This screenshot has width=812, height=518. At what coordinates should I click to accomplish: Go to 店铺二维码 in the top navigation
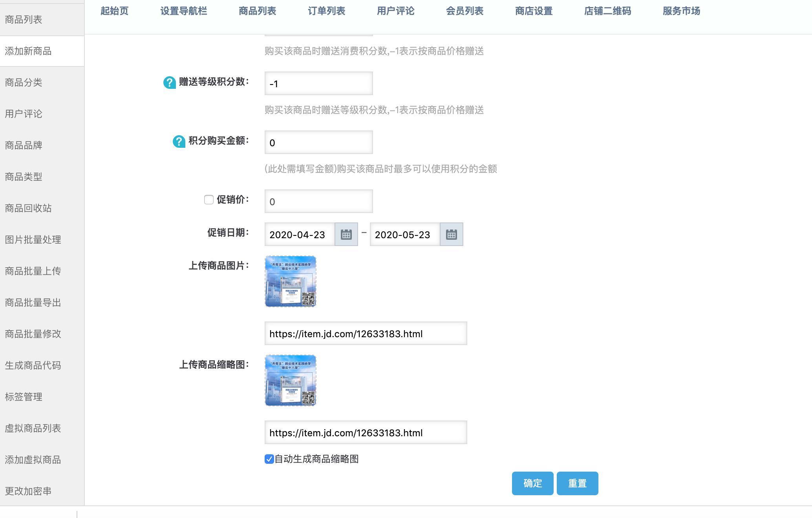(x=608, y=11)
